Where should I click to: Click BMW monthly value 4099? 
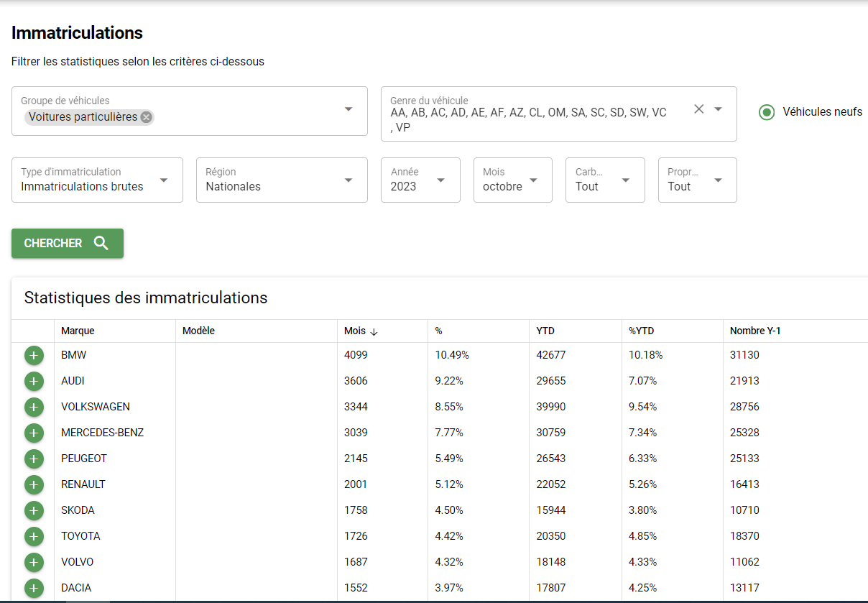point(356,355)
